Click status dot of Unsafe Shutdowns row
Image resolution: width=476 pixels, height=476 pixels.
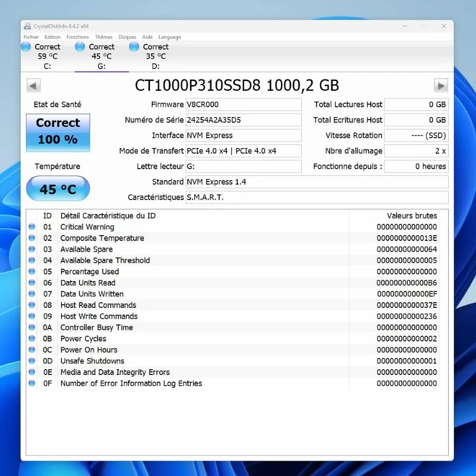pyautogui.click(x=32, y=360)
